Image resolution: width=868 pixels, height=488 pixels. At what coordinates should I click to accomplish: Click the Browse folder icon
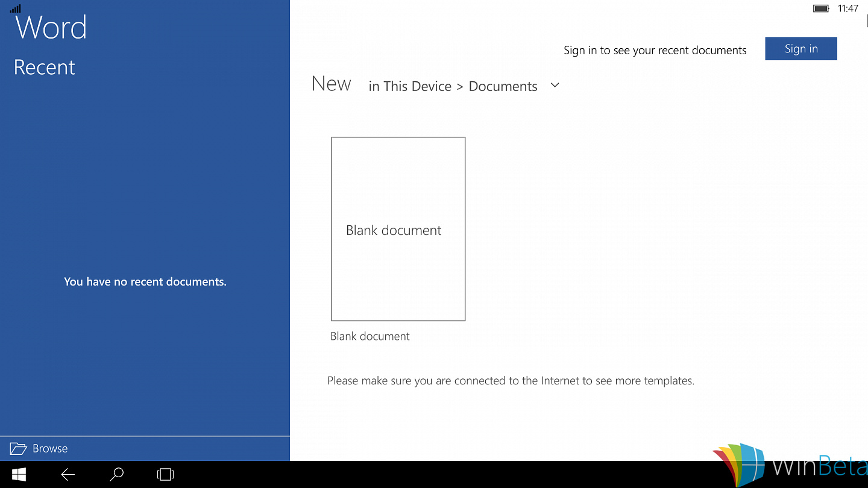[18, 448]
